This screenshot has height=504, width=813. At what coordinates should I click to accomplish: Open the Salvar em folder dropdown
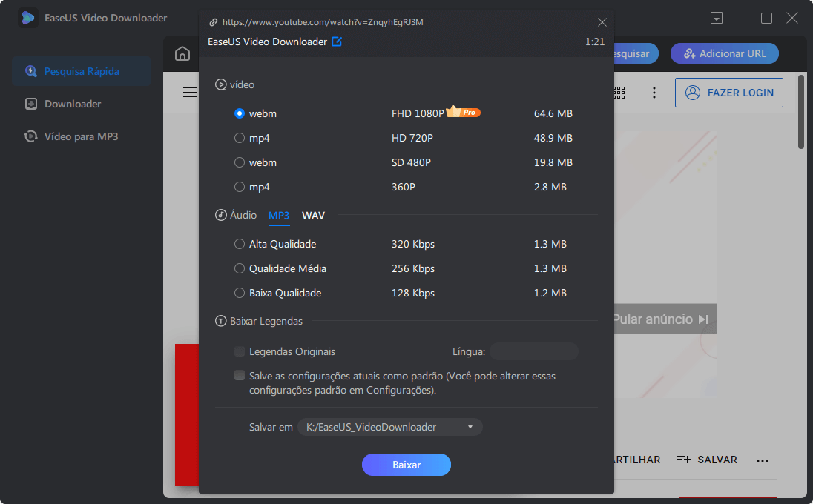[390, 427]
